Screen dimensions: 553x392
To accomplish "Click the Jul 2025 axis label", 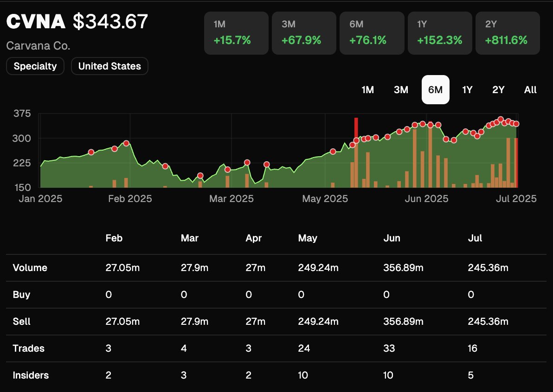I will point(516,199).
